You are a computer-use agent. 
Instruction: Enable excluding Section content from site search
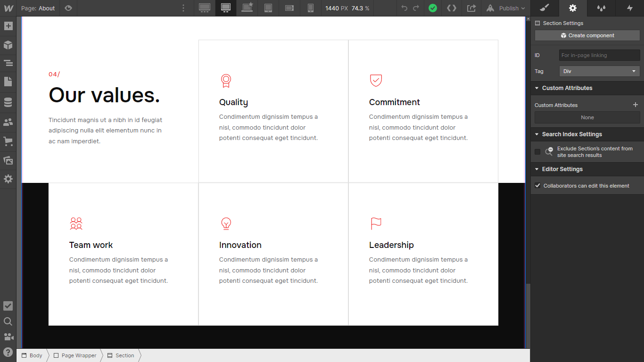point(537,152)
